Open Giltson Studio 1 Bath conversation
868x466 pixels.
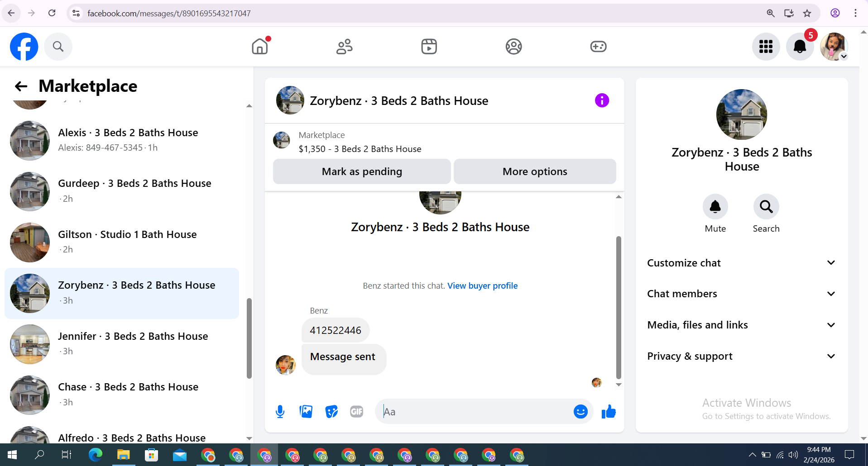[122, 243]
